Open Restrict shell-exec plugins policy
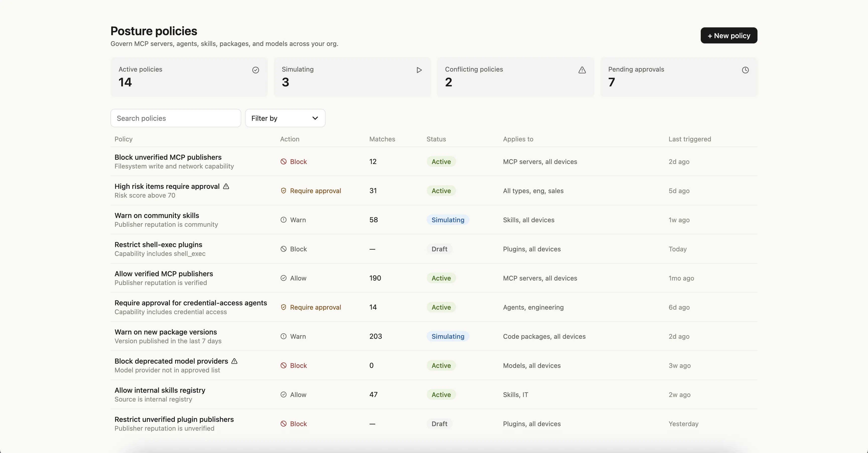The image size is (868, 453). click(158, 245)
